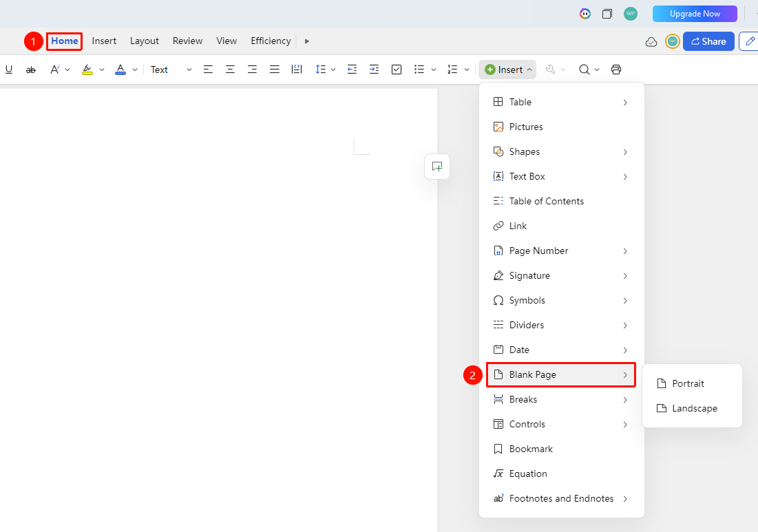This screenshot has height=532, width=758.
Task: Open the Layout tab
Action: coord(144,41)
